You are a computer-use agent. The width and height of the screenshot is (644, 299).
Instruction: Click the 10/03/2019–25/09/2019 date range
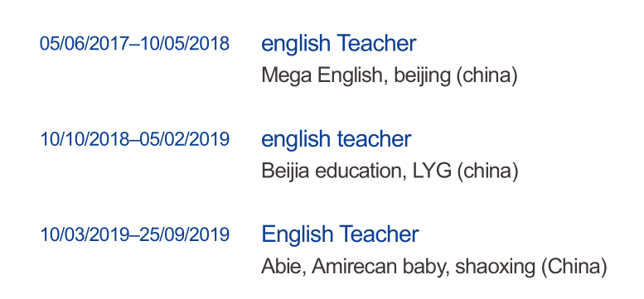pyautogui.click(x=134, y=234)
